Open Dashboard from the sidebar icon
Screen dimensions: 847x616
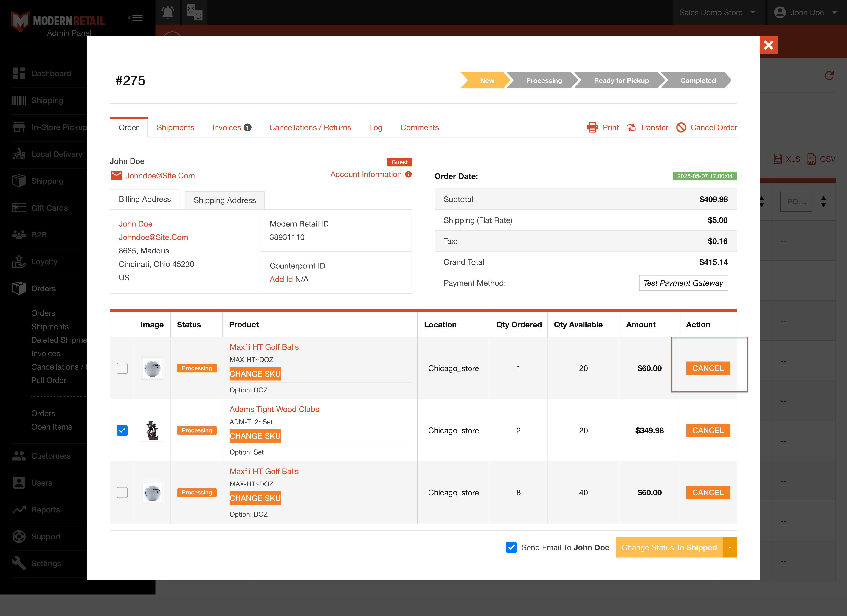pos(19,74)
